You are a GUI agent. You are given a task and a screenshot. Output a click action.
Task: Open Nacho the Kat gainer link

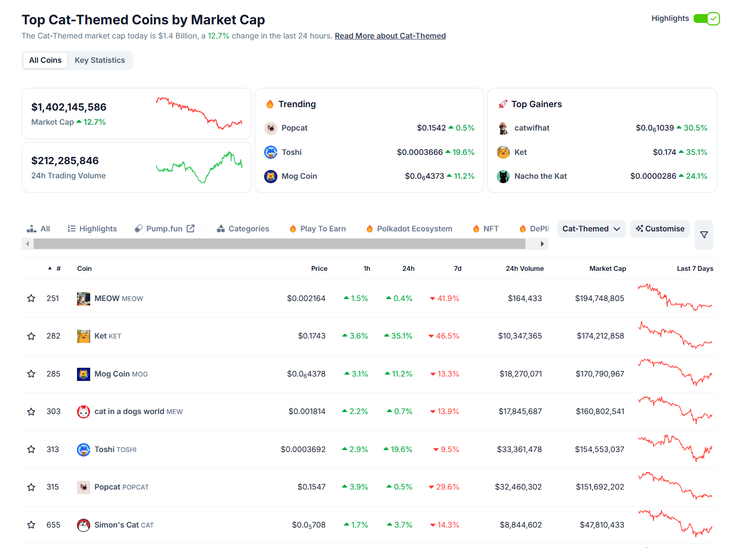(541, 176)
